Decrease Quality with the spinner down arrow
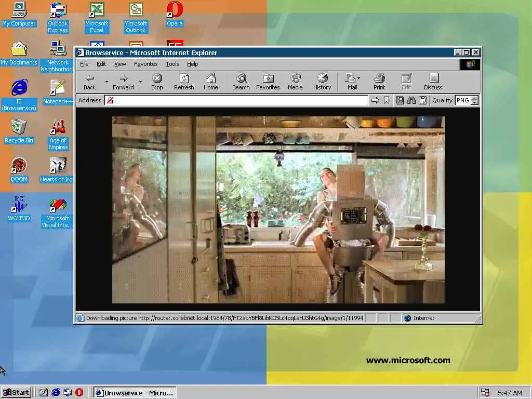The image size is (532, 399). point(475,103)
